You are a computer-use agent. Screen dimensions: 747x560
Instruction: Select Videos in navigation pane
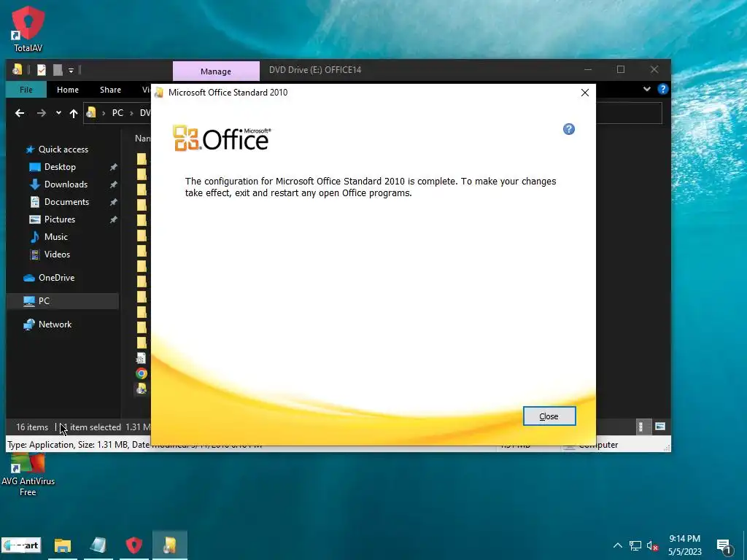click(x=57, y=254)
